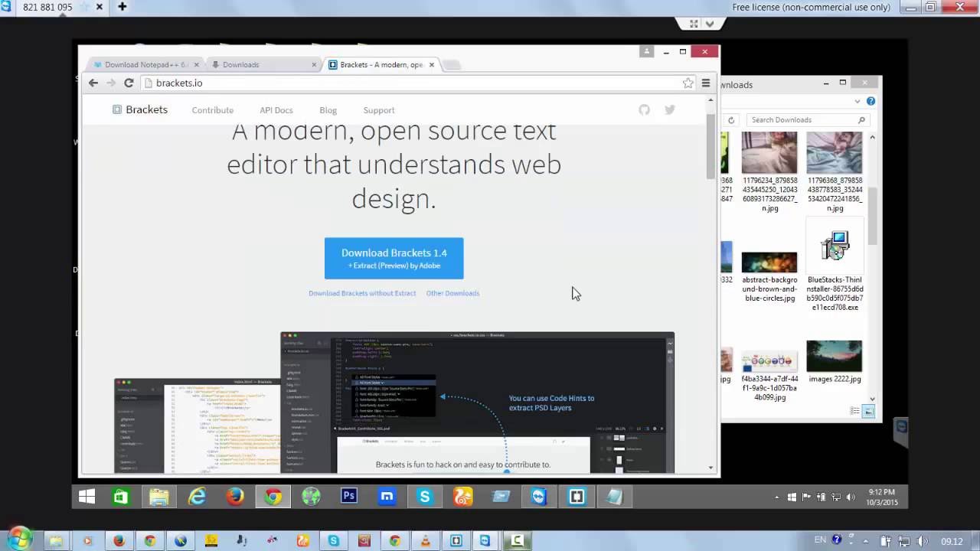
Task: Click remote volume speaker icon
Action: pyautogui.click(x=851, y=497)
